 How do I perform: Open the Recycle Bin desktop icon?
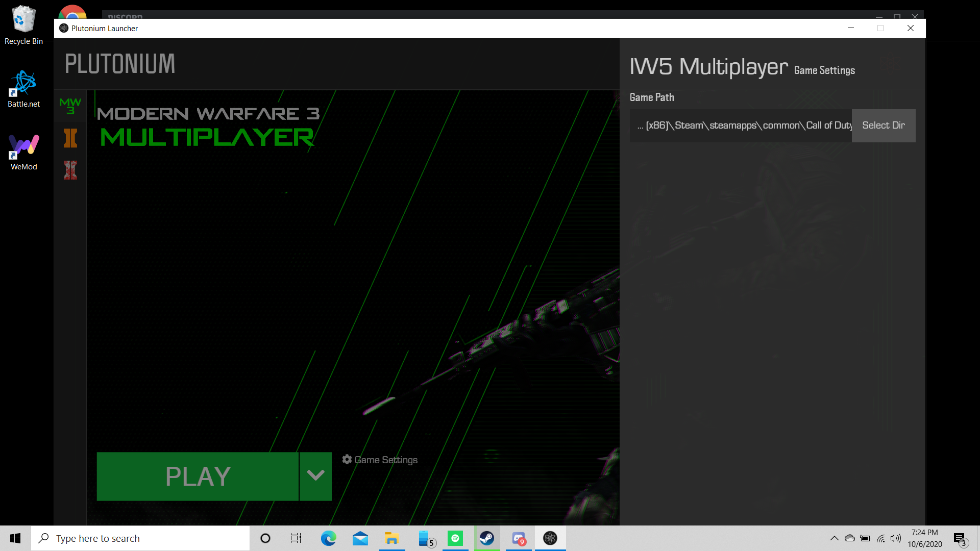23,26
